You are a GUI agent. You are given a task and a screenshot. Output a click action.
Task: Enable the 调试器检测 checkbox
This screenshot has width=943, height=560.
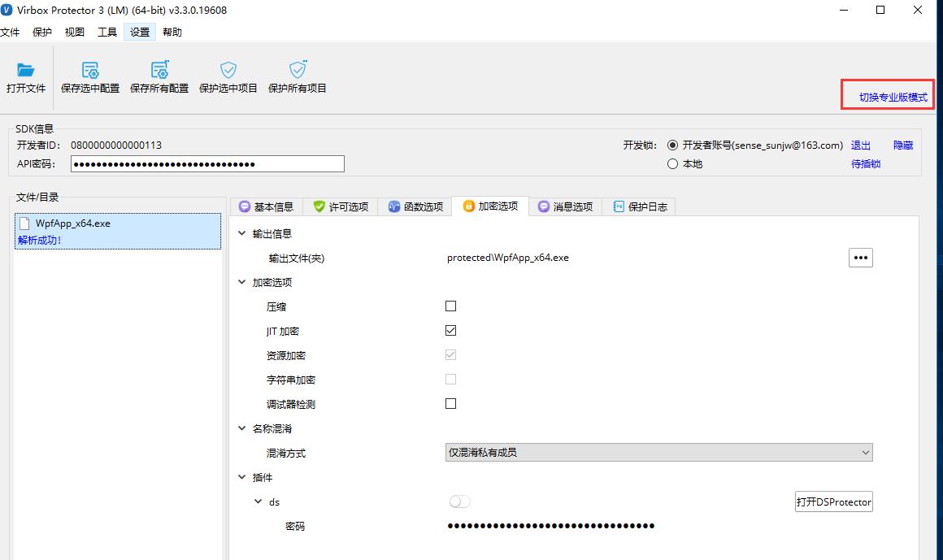click(450, 404)
